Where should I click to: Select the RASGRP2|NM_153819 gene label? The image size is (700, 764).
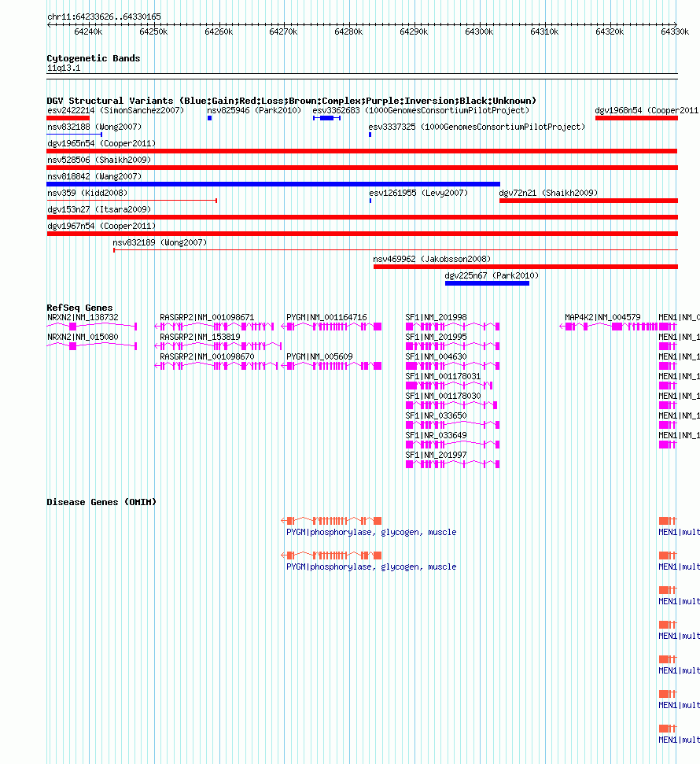[200, 338]
